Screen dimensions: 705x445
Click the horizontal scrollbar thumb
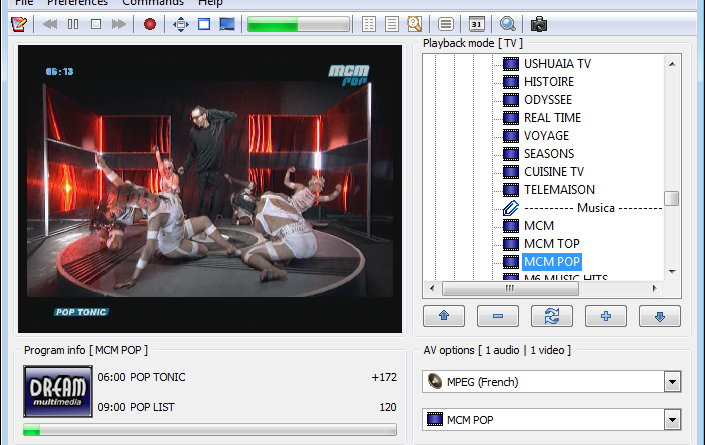click(x=510, y=288)
